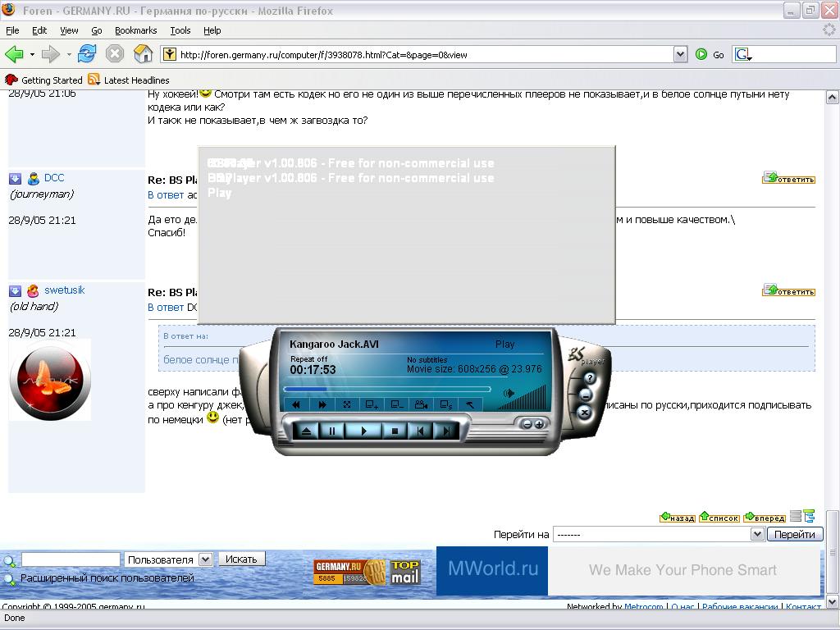
Task: Click the назад navigation button
Action: pyautogui.click(x=677, y=517)
